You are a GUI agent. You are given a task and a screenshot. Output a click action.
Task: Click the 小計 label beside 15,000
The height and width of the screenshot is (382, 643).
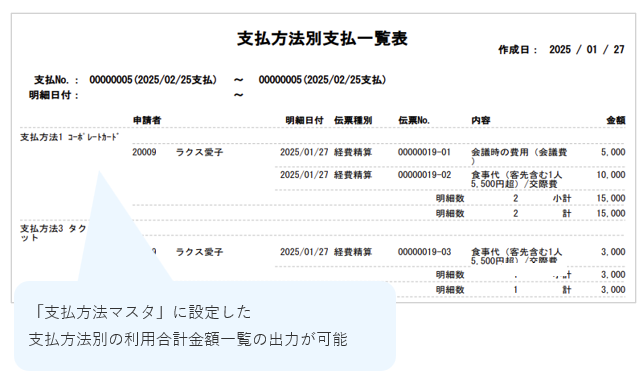[562, 198]
